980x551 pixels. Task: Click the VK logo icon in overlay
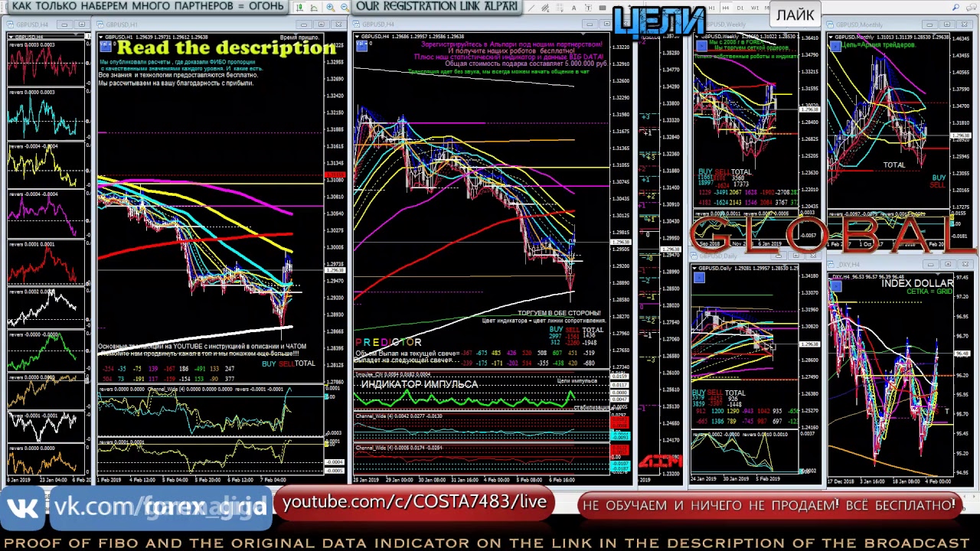click(x=24, y=507)
